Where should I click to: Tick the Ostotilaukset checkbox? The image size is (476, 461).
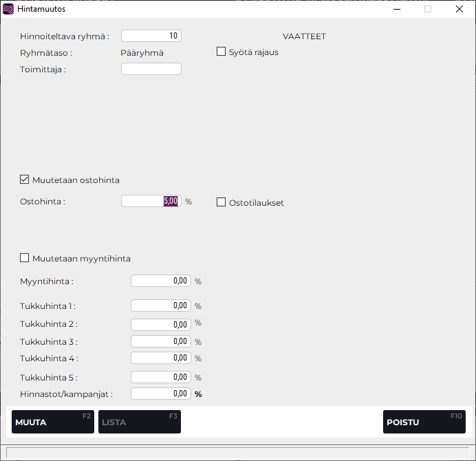point(221,202)
